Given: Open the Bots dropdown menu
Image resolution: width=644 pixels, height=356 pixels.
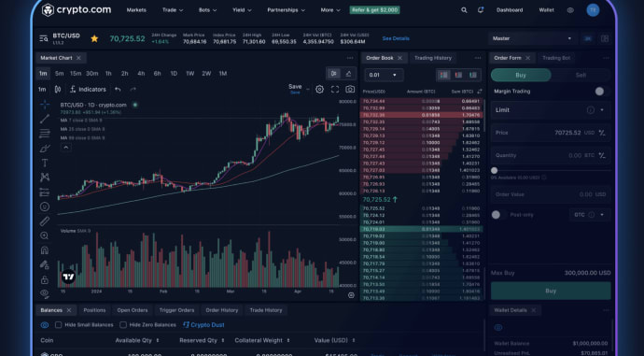Looking at the screenshot, I should pos(207,10).
